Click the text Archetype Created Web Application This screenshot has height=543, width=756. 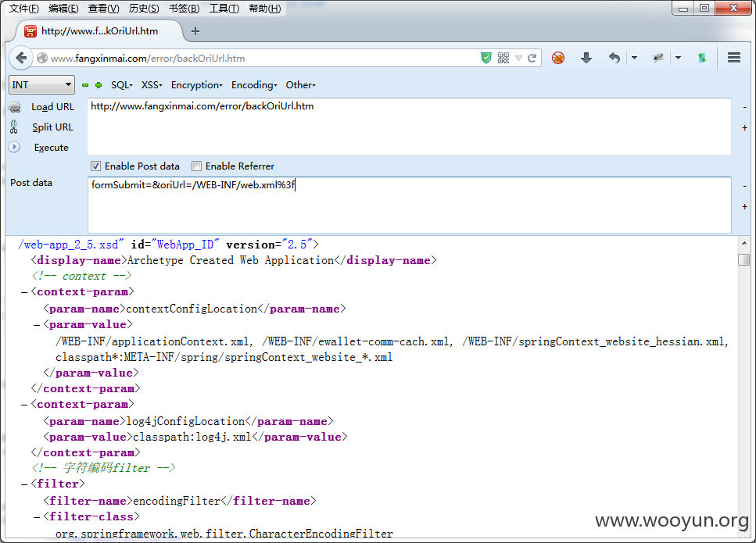(231, 261)
